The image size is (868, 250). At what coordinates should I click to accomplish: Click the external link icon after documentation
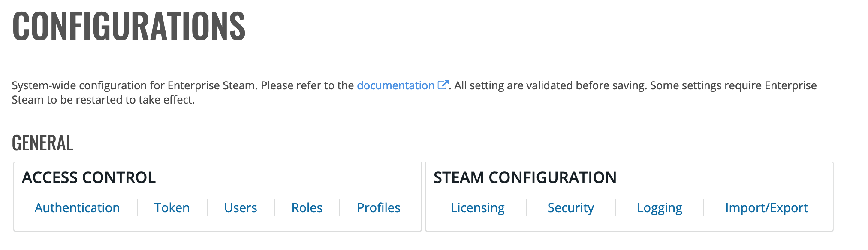pyautogui.click(x=443, y=85)
